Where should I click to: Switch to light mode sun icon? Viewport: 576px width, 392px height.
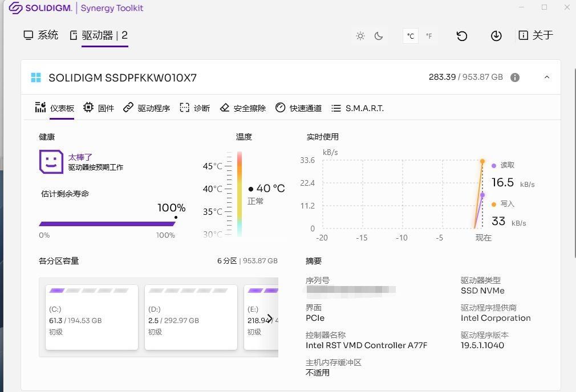[x=360, y=36]
